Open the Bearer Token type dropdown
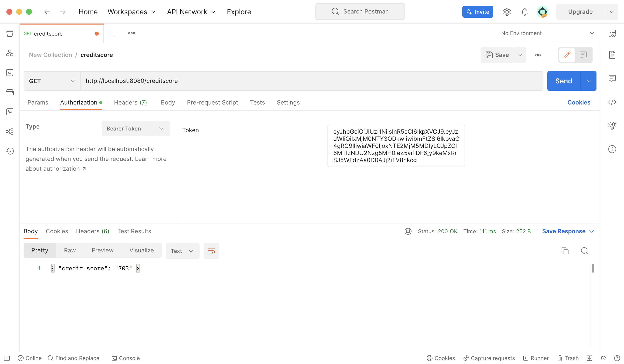Image resolution: width=624 pixels, height=364 pixels. [x=135, y=128]
